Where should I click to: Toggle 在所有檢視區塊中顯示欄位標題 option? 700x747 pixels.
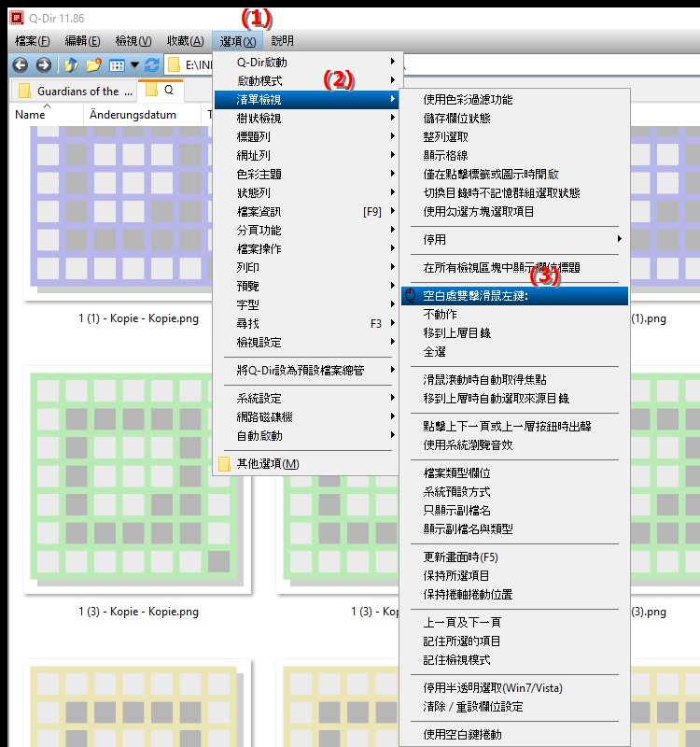[515, 268]
